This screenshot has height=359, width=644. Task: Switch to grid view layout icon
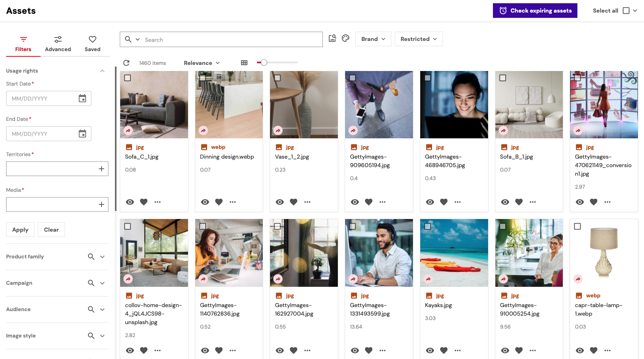click(x=244, y=63)
